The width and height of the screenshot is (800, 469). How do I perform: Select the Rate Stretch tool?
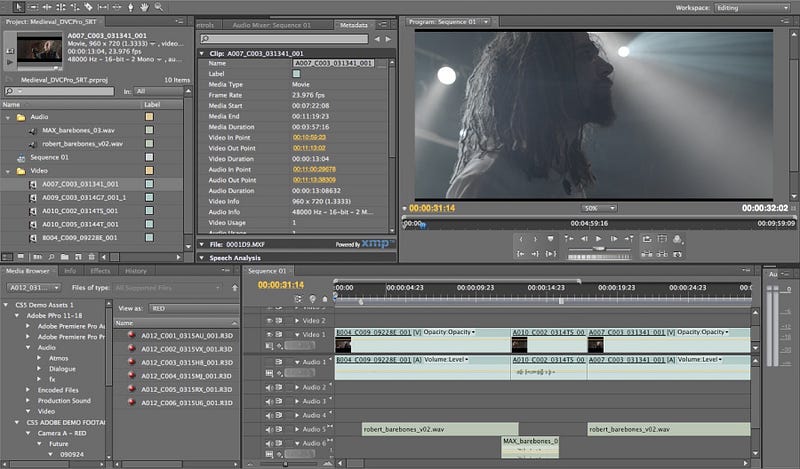click(x=75, y=7)
